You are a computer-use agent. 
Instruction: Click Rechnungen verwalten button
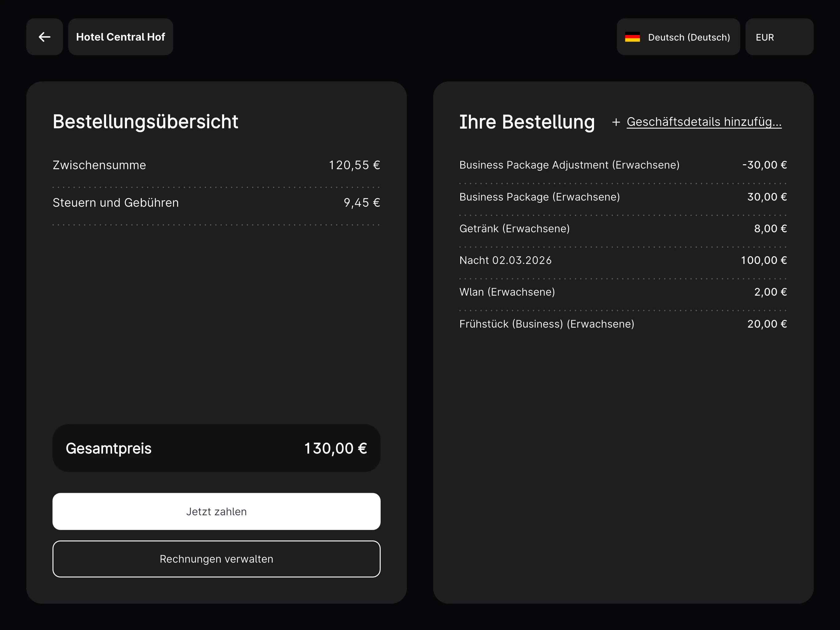[216, 559]
